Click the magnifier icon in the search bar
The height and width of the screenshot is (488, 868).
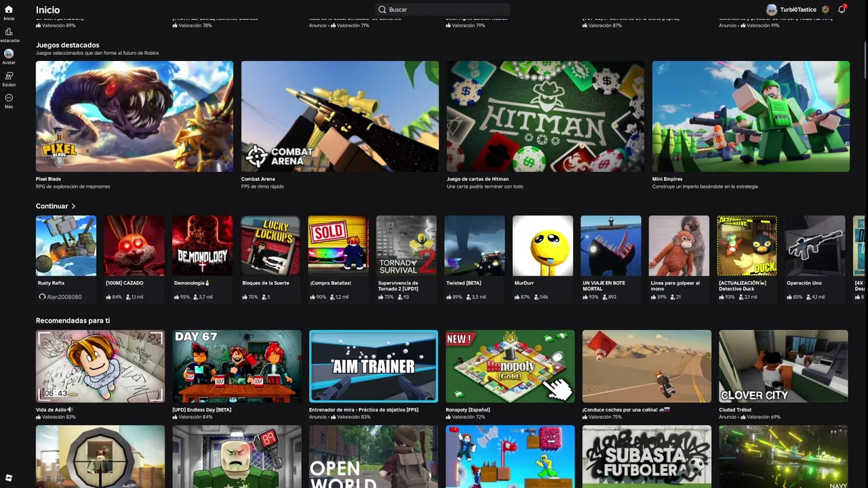(382, 9)
